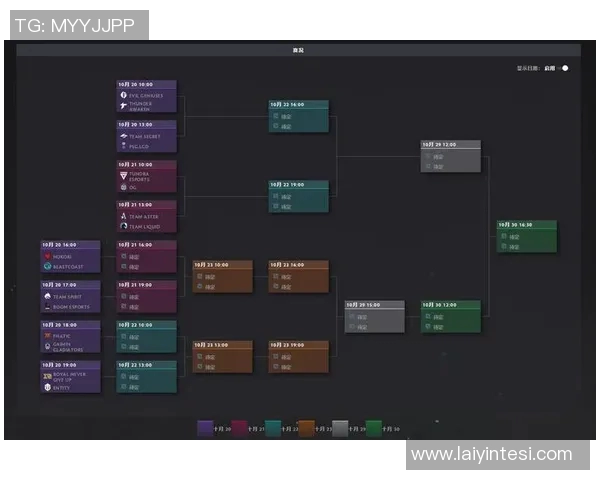Image resolution: width=600 pixels, height=480 pixels.
Task: Click the Thunder Awaken team logo
Action: tap(124, 106)
